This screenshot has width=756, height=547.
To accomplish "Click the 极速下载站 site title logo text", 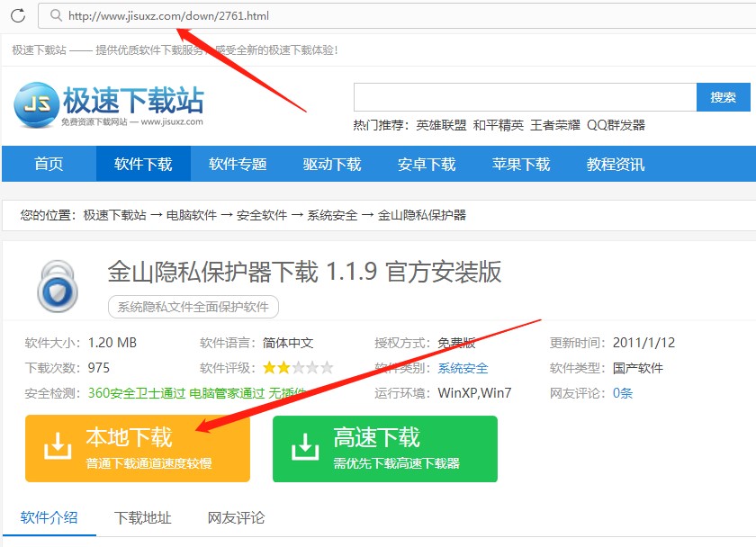I will tap(133, 100).
